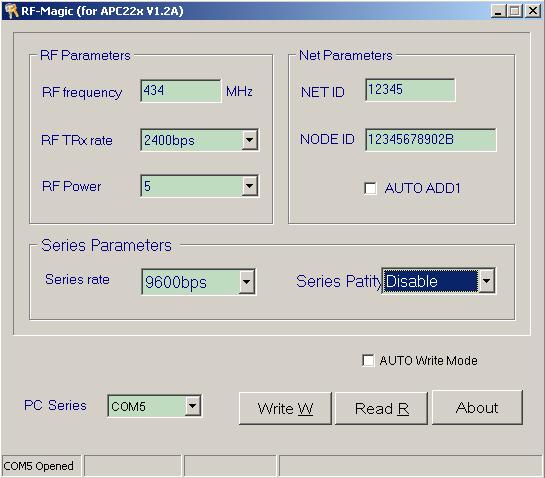Click the MHz unit label
This screenshot has width=545, height=478.
tap(239, 91)
